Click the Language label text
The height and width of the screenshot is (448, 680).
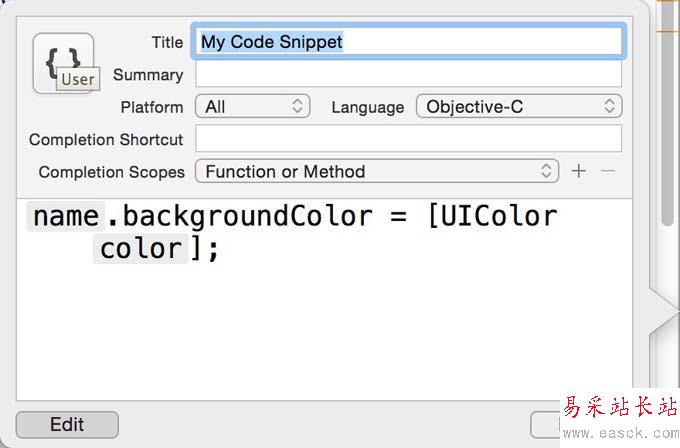367,107
